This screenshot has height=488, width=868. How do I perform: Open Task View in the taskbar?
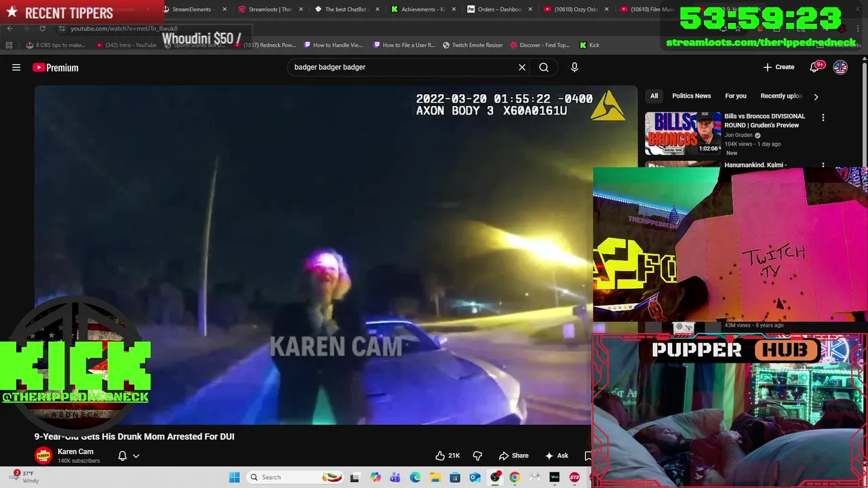[354, 477]
